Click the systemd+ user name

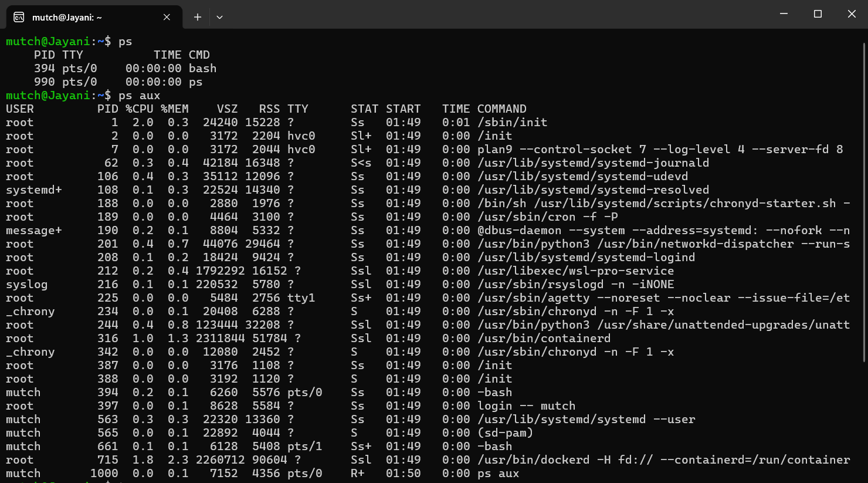34,190
